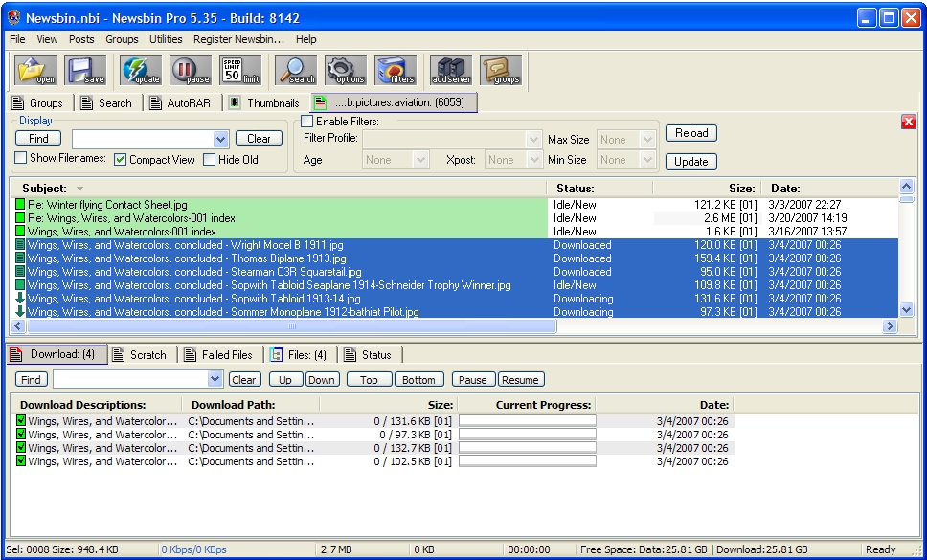
Task: Click the Add Server toolbar icon
Action: (x=451, y=70)
